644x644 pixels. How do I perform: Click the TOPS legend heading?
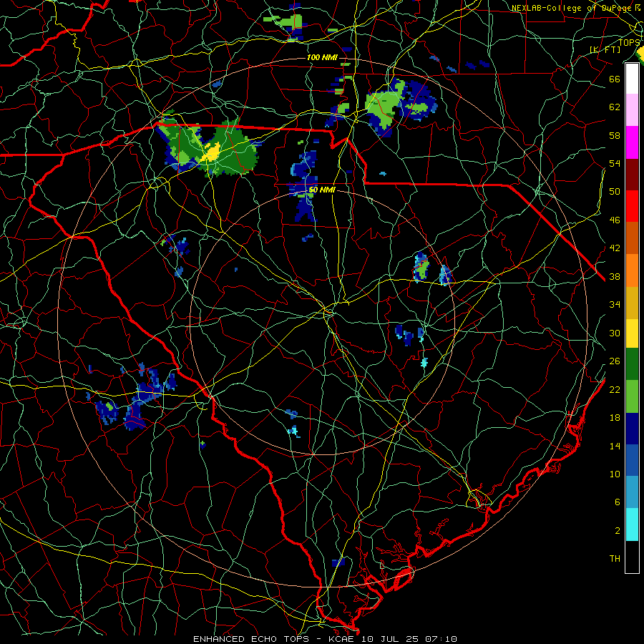pos(630,42)
